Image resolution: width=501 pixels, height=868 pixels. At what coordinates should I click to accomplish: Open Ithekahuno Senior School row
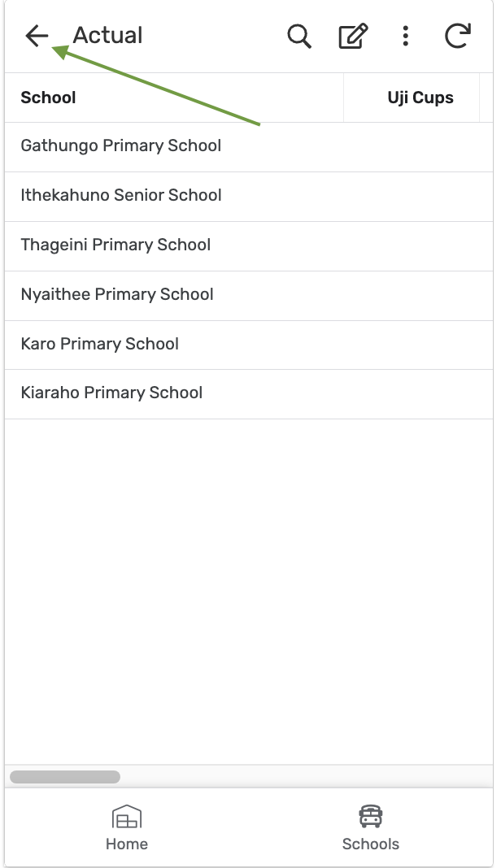coord(249,197)
